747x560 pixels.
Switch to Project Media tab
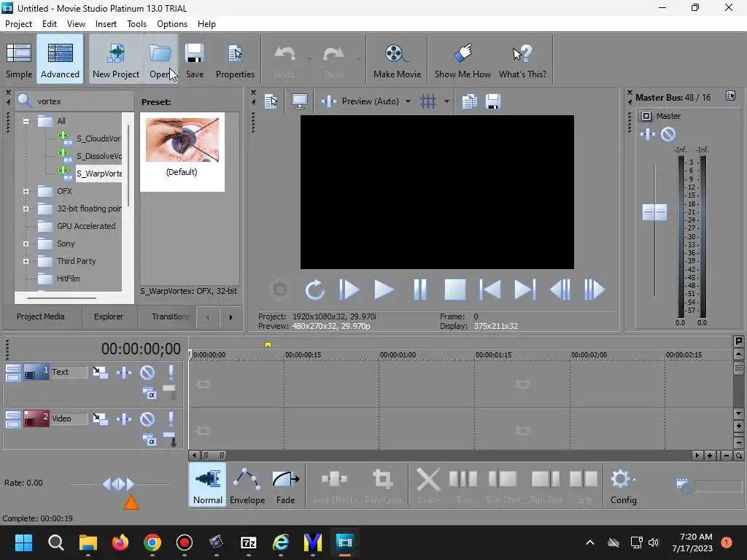[41, 316]
